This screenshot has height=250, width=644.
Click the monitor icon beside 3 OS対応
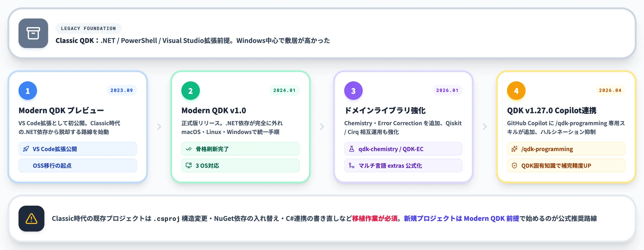[x=189, y=166]
